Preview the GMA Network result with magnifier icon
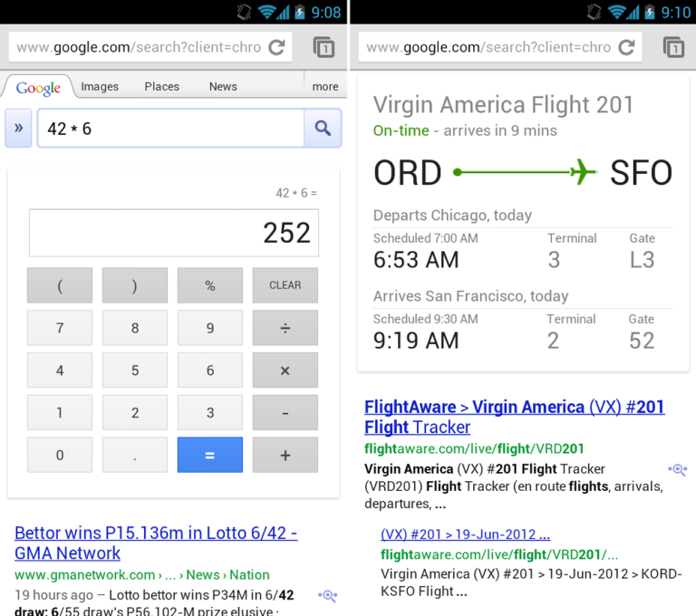Viewport: 696px width, 616px height. 327,595
